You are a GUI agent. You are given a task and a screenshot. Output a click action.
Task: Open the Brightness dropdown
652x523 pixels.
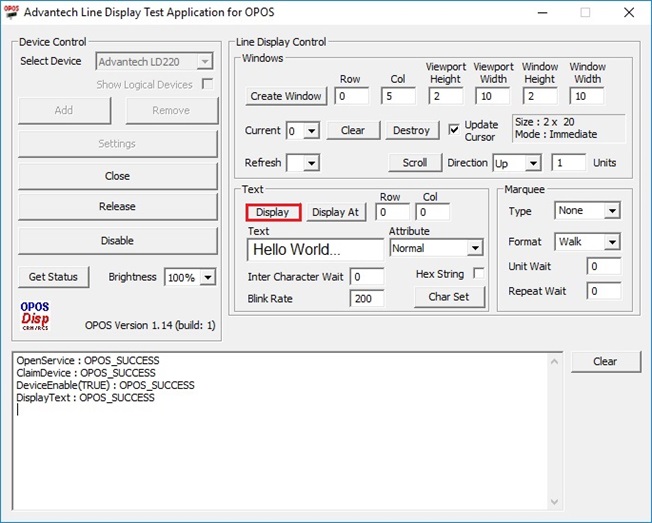[208, 277]
